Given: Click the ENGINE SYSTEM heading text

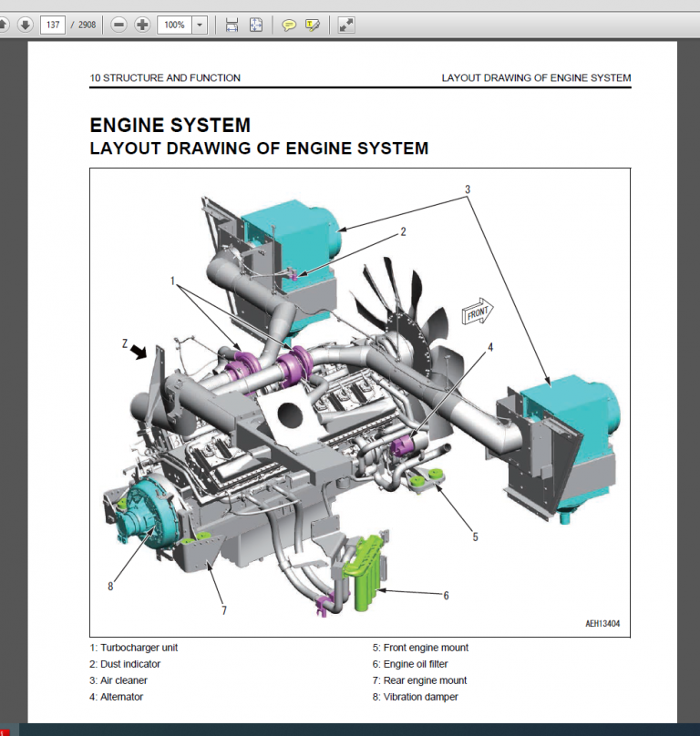Looking at the screenshot, I should 170,126.
